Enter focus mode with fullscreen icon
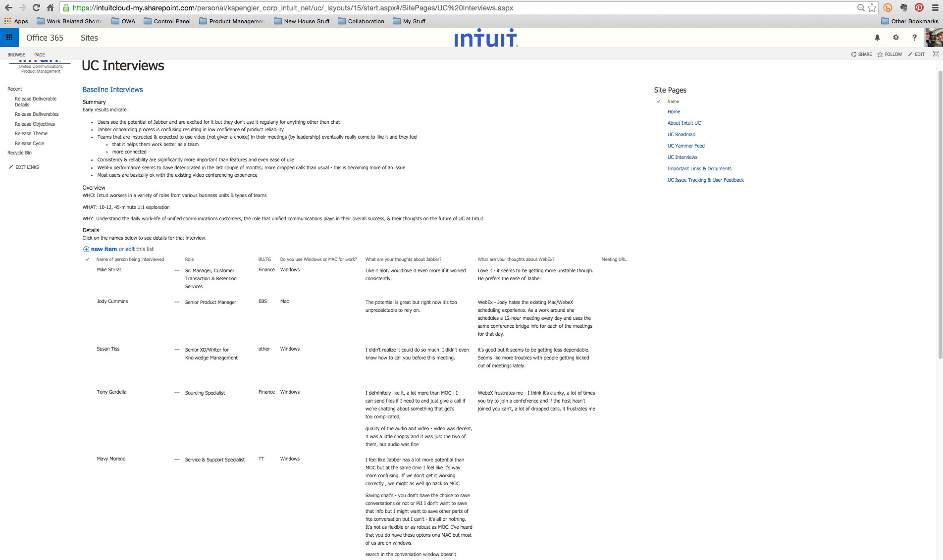The height and width of the screenshot is (560, 943). [936, 54]
